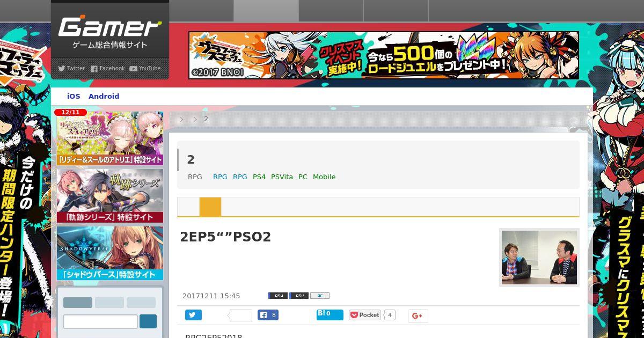Click the 12/11 date badge
The image size is (644, 338).
tap(70, 112)
